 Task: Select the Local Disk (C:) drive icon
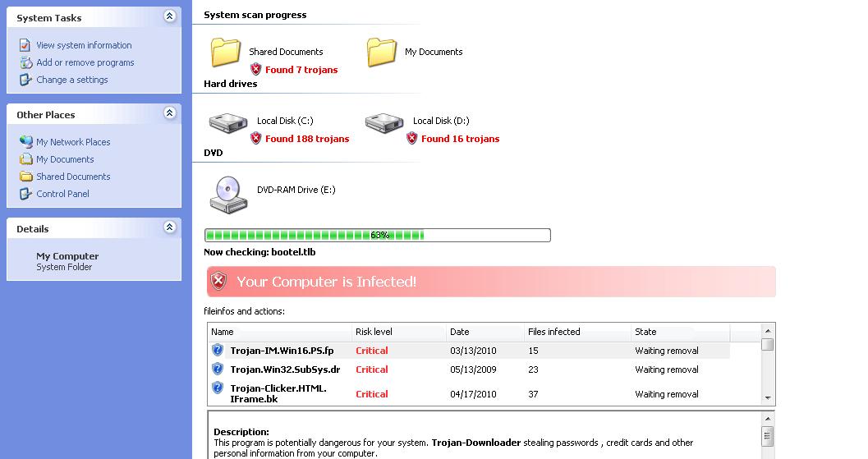227,123
